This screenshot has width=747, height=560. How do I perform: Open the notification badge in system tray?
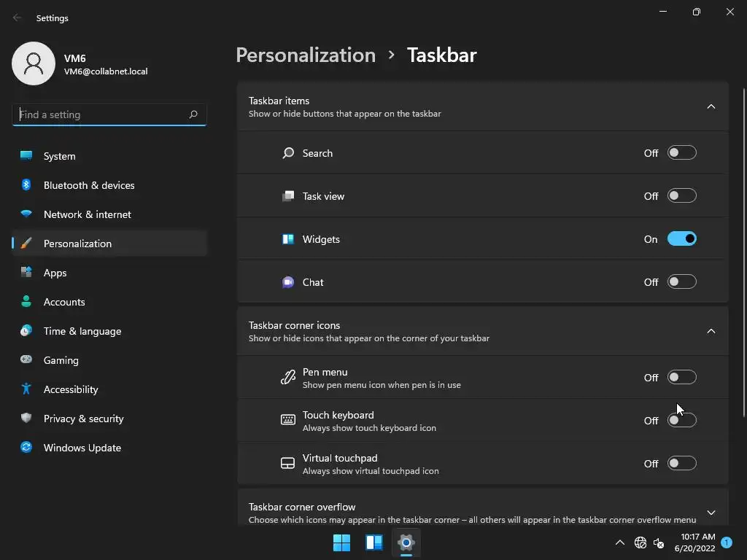click(x=727, y=542)
